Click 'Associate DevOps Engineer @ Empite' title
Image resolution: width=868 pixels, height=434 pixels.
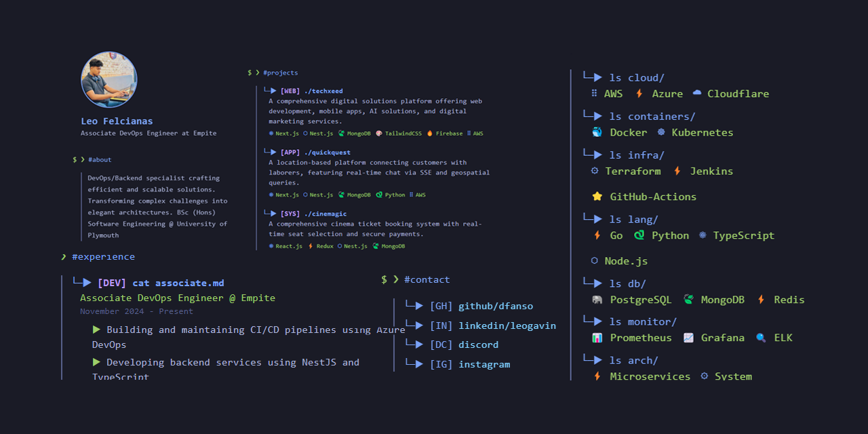178,298
